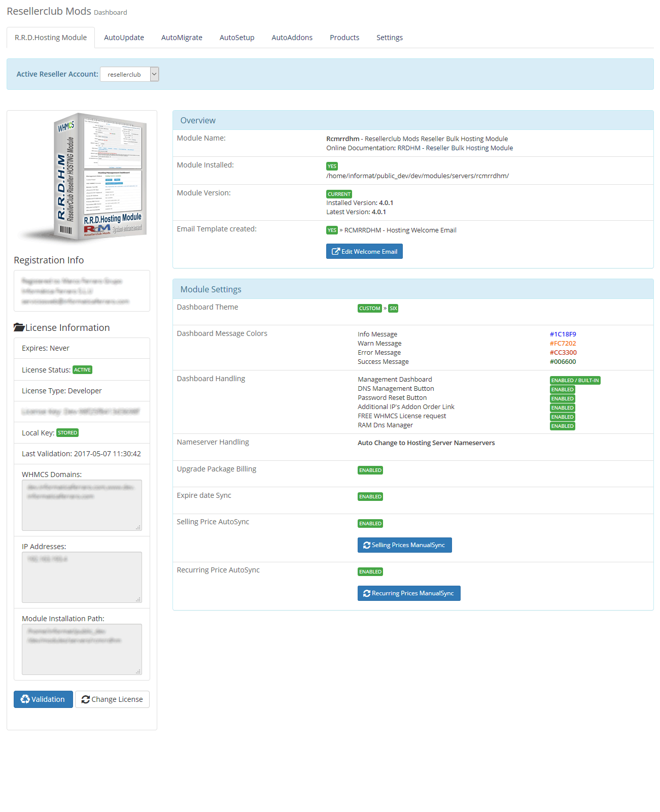Open the Settings tab
The height and width of the screenshot is (812, 660).
tap(390, 38)
